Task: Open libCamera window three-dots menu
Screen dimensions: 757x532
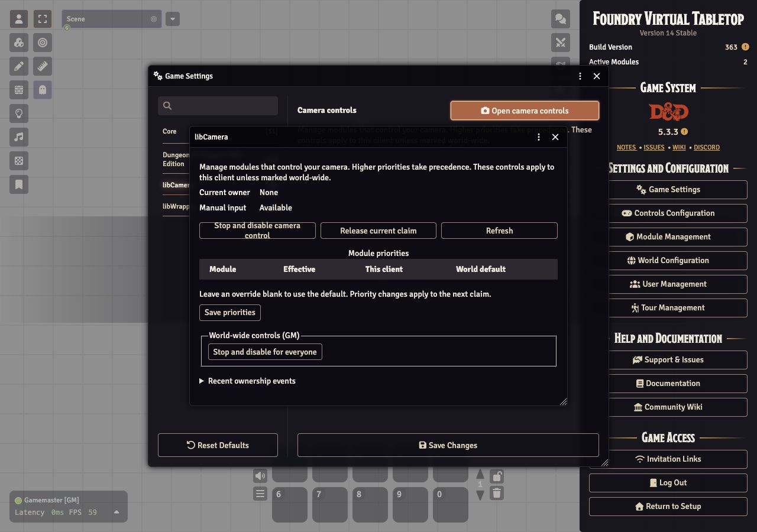Action: (x=539, y=137)
